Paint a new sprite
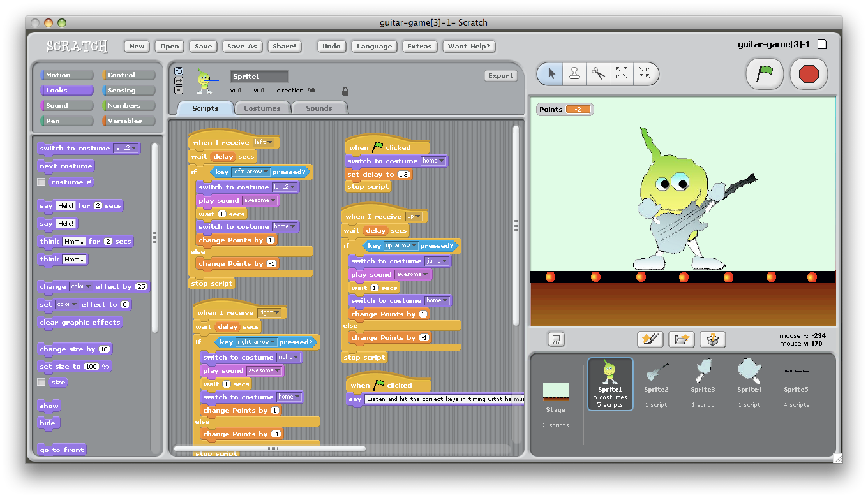Image resolution: width=868 pixels, height=498 pixels. click(x=650, y=339)
